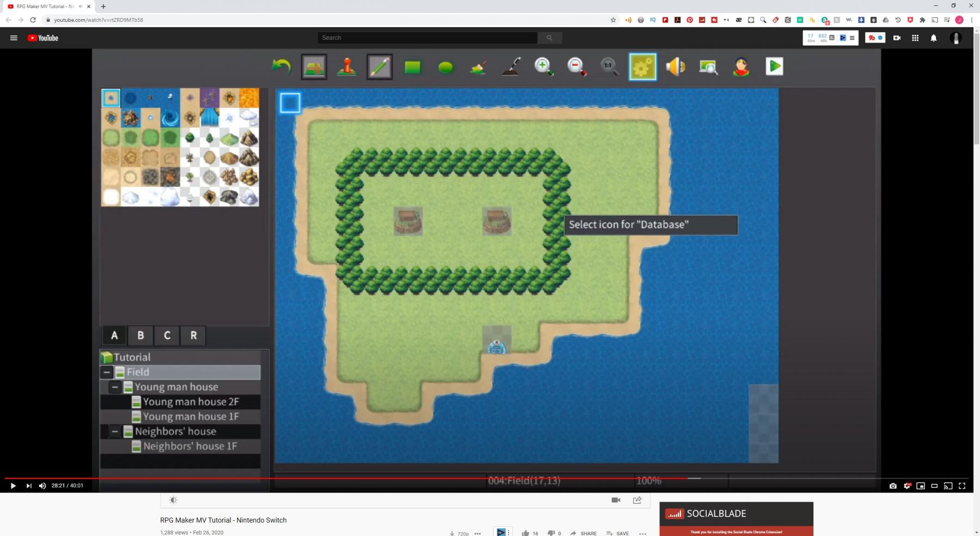The height and width of the screenshot is (536, 980).
Task: Skip to the next video
Action: tap(29, 486)
